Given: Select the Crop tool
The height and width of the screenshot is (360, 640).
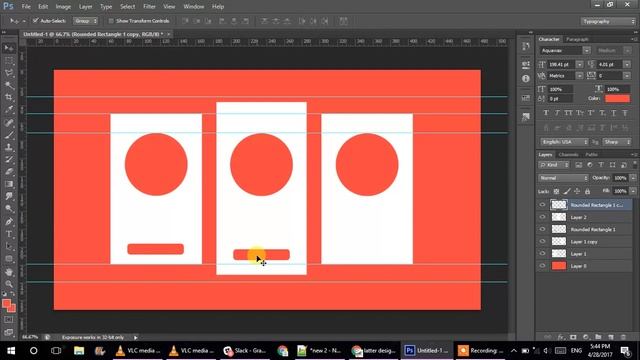Looking at the screenshot, I should pyautogui.click(x=9, y=97).
